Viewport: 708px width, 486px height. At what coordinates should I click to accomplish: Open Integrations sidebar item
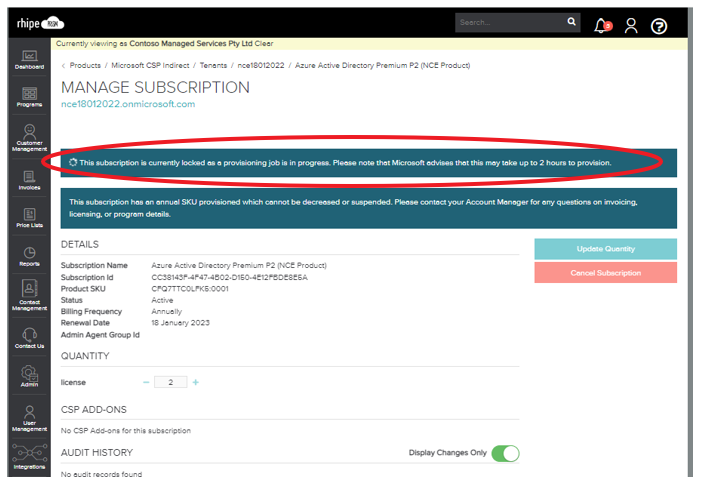pyautogui.click(x=29, y=456)
